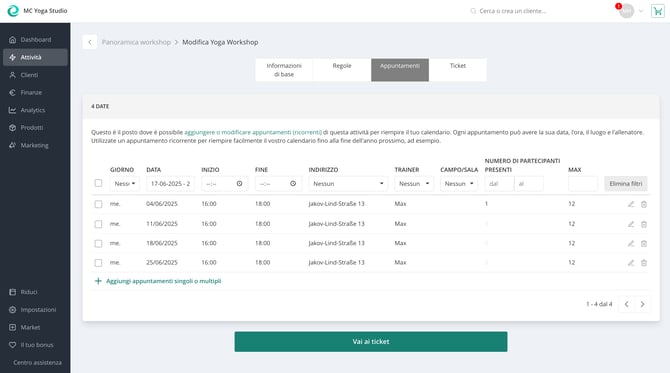Screen dimensions: 670x373
Task: Open the shopping cart icon
Action: [x=658, y=11]
